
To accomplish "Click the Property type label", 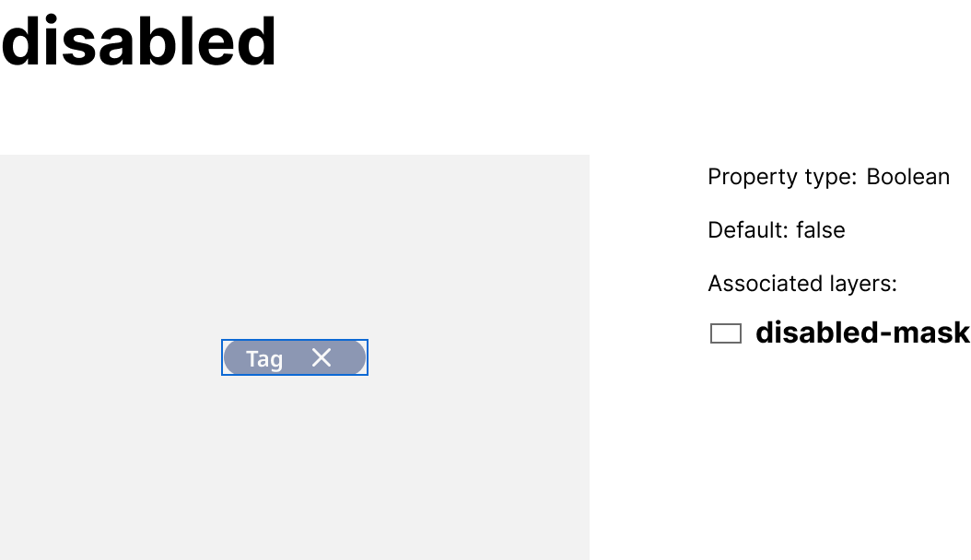I will click(782, 177).
